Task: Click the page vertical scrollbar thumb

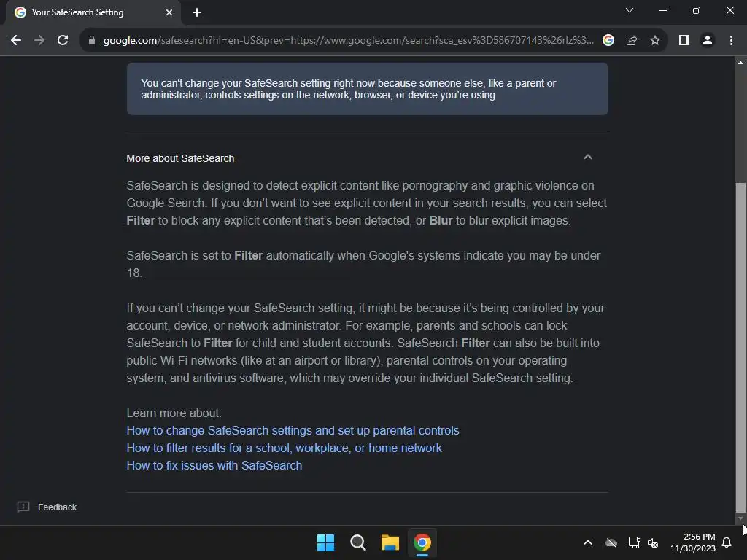Action: point(740,348)
